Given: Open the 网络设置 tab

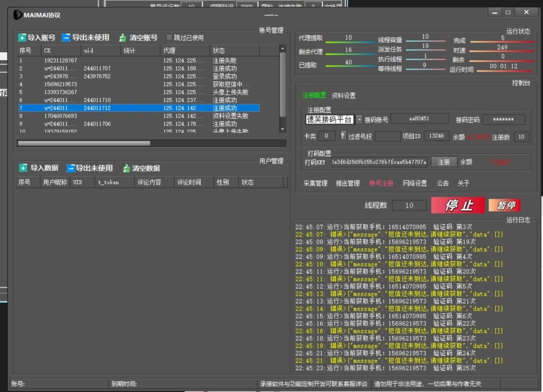Looking at the screenshot, I should [415, 183].
